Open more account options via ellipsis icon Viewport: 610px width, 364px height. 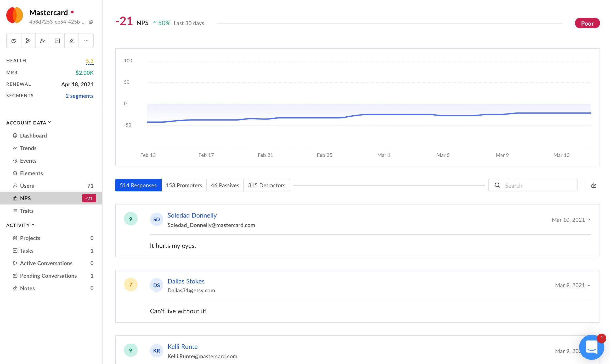click(x=86, y=41)
